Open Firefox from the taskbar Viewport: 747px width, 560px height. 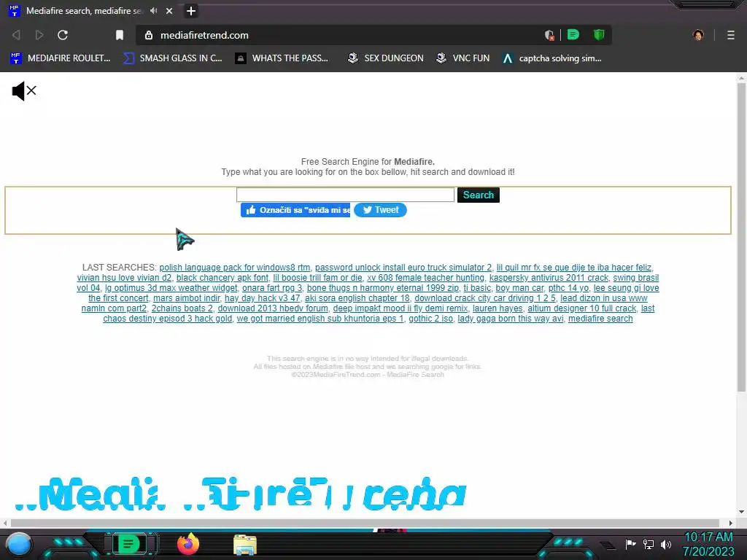tap(188, 544)
